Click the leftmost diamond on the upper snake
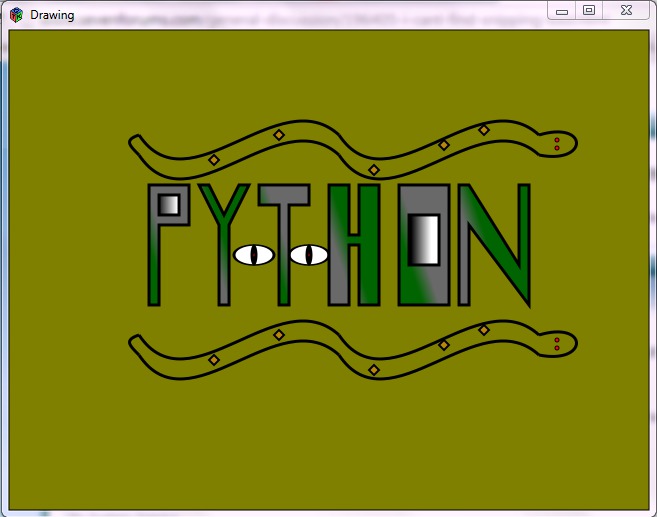Image resolution: width=657 pixels, height=517 pixels. (x=214, y=160)
